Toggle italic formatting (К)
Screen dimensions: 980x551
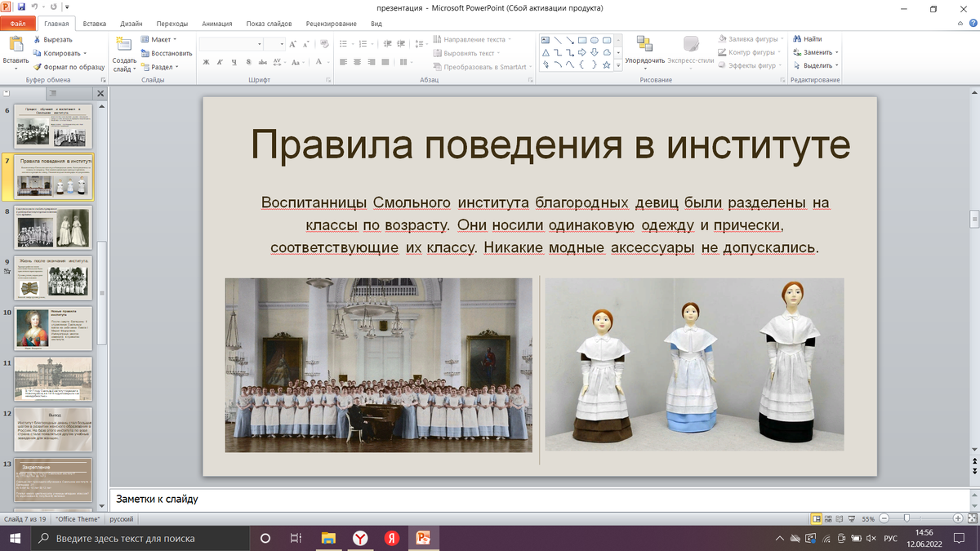coord(220,62)
